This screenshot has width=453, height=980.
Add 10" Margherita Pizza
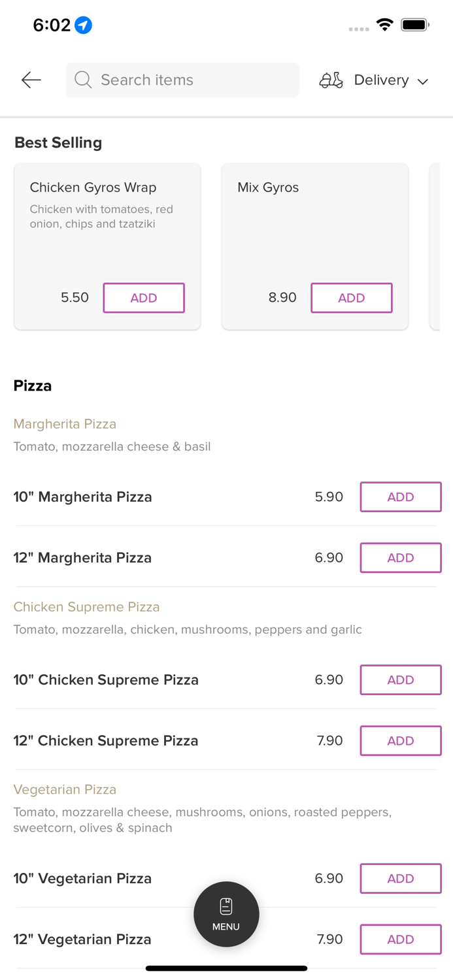400,497
